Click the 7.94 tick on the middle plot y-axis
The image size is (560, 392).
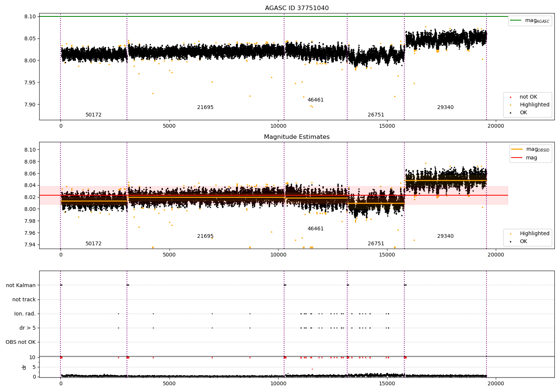point(31,245)
